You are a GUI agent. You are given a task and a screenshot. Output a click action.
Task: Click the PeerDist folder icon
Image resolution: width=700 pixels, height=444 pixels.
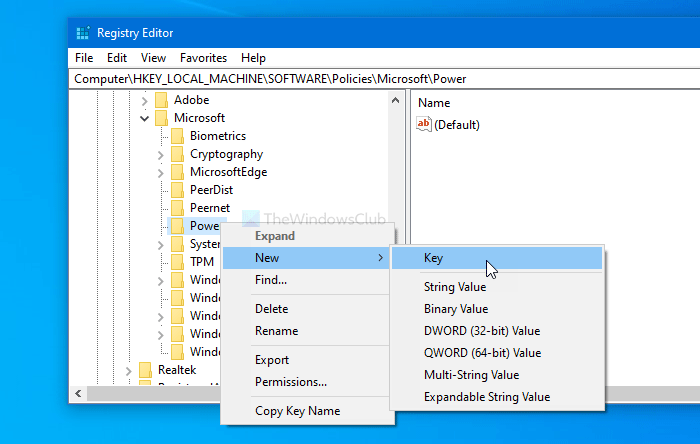[x=177, y=190]
